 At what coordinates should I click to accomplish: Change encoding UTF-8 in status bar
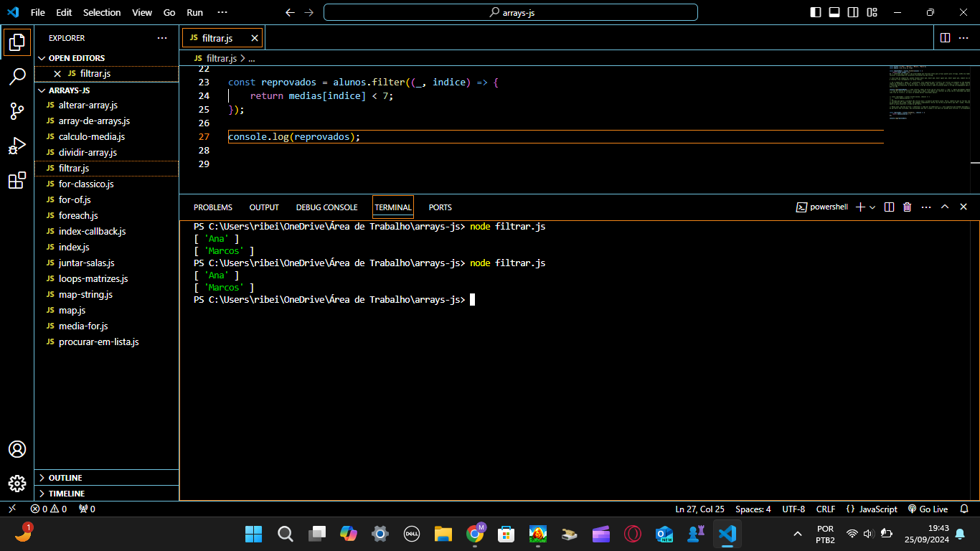[x=793, y=509]
